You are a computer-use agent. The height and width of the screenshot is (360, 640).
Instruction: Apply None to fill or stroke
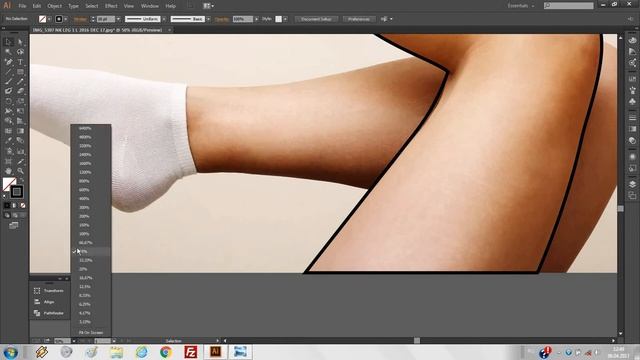pyautogui.click(x=23, y=205)
